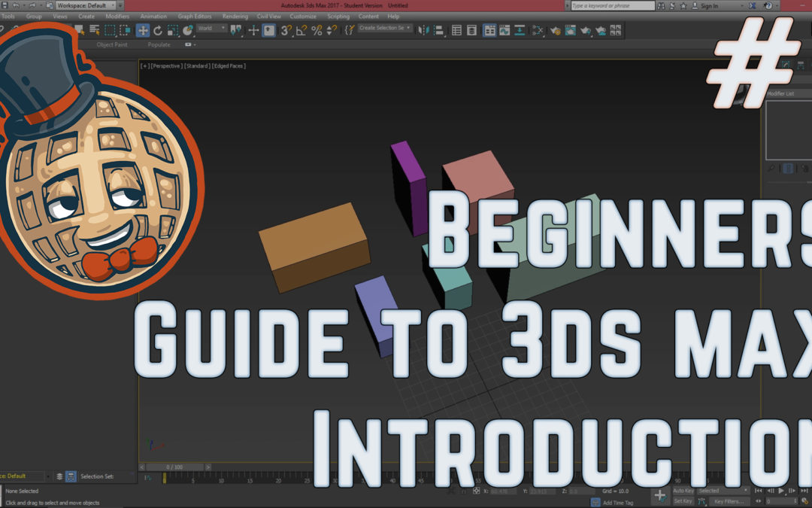Open the Autodesk A360 gallery icon
This screenshot has width=812, height=508.
[x=615, y=30]
